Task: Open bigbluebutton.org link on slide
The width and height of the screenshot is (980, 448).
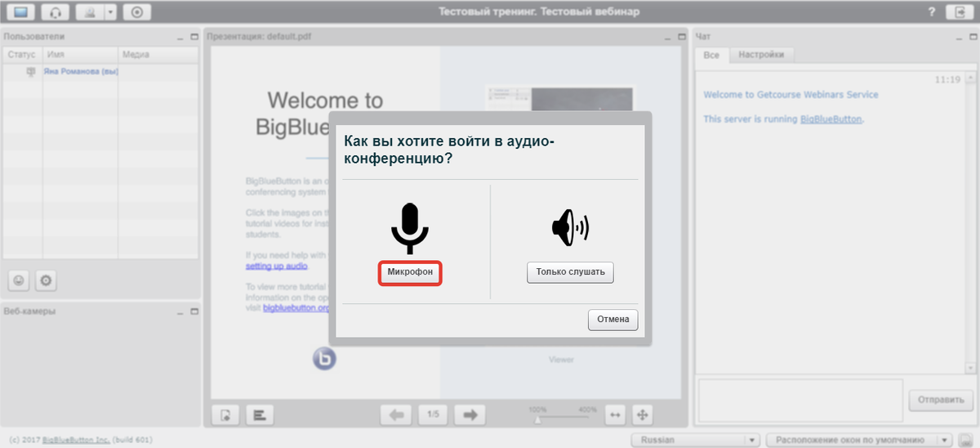Action: [296, 308]
